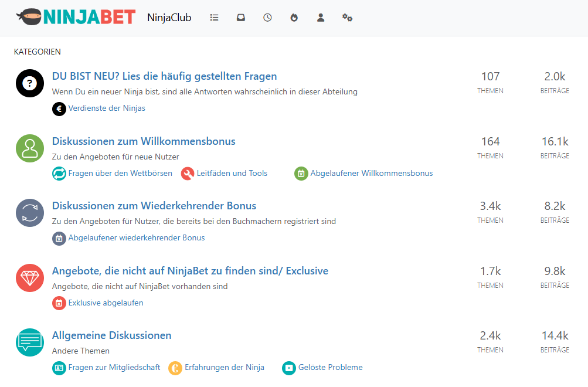Click the 8.2k Beiträge count
The width and height of the screenshot is (588, 387).
[555, 206]
